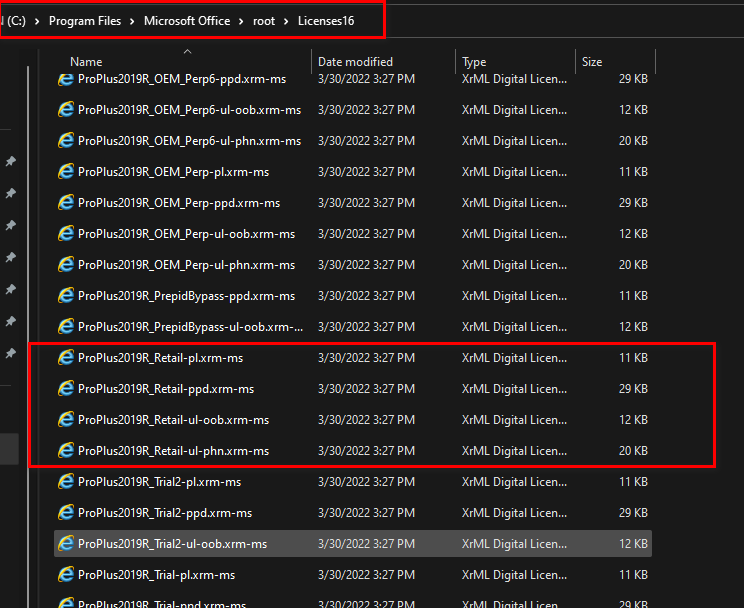Click the icon of ProPlus2019R_Retail-ppd.xrm-ms

coord(65,389)
